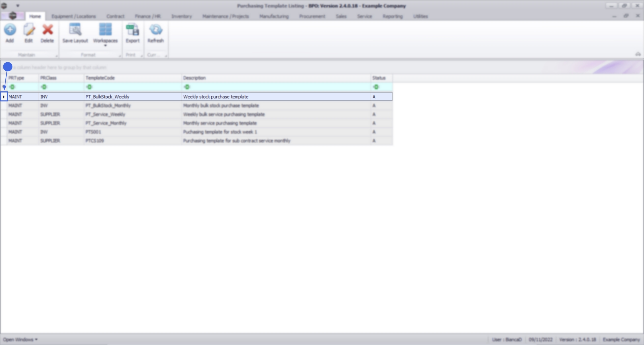
Task: Expand the Format group dialog launcher
Action: pos(120,56)
